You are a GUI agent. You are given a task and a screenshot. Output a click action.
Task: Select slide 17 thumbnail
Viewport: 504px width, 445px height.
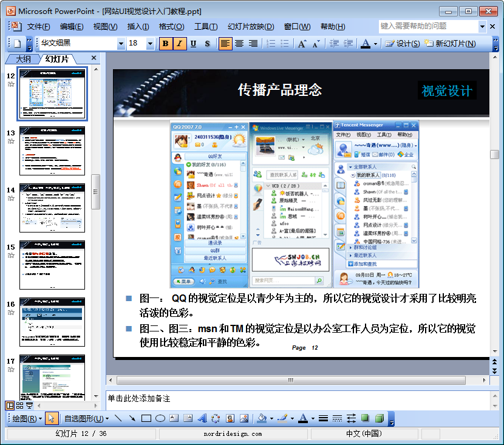click(52, 377)
